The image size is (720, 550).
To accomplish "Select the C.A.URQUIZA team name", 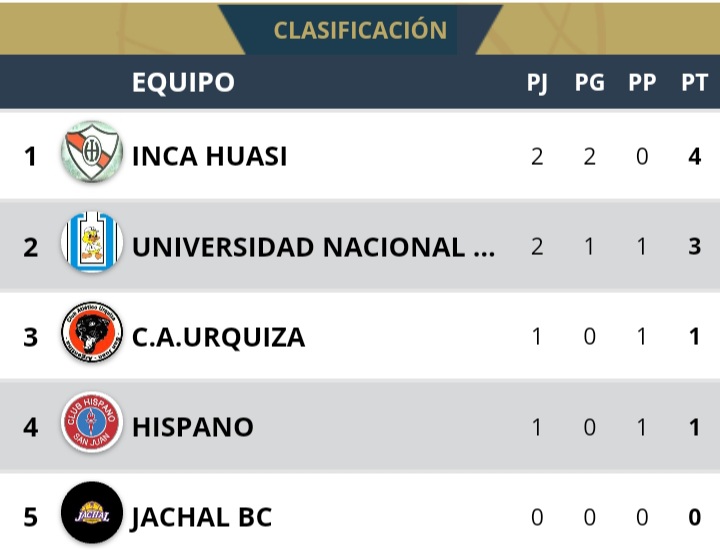I will (x=219, y=337).
